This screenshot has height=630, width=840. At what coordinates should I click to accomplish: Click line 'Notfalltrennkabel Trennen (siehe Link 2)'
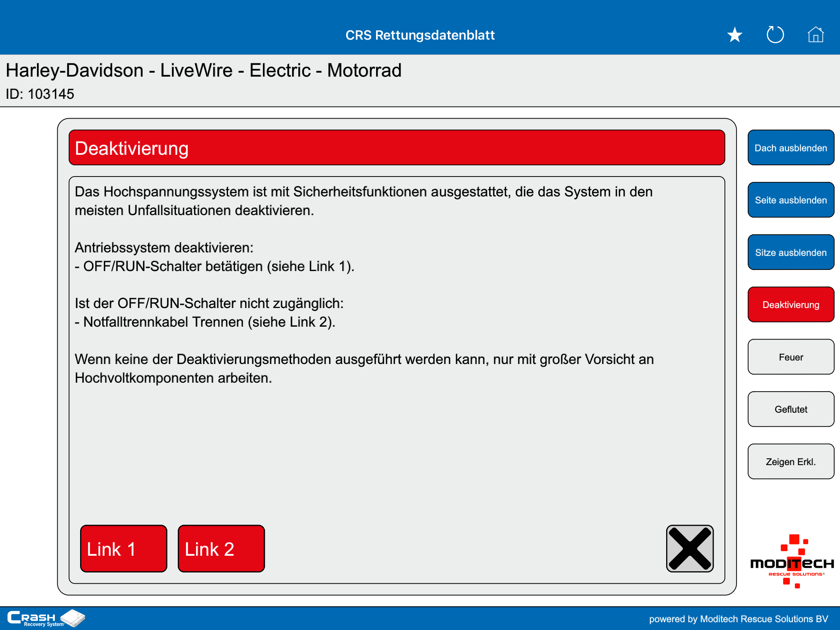[205, 322]
